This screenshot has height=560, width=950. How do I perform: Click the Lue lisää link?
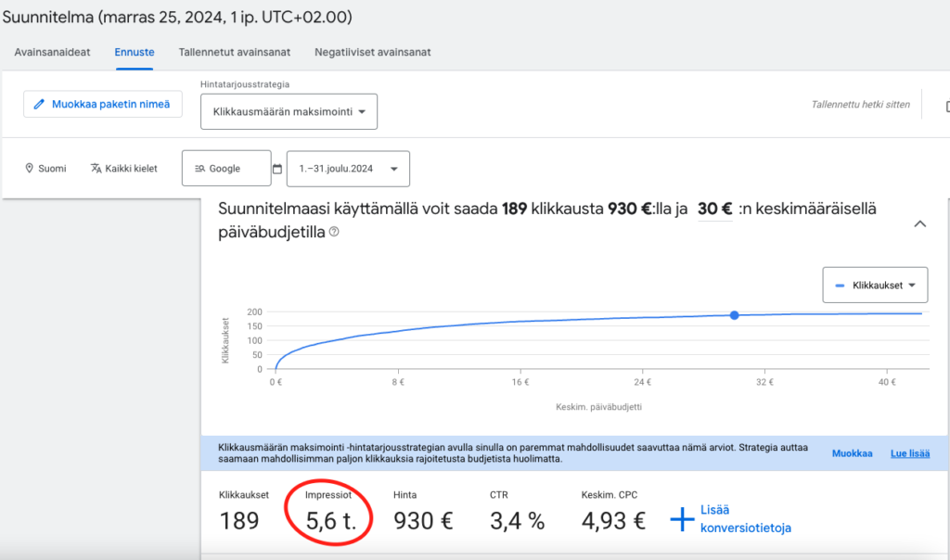click(912, 453)
